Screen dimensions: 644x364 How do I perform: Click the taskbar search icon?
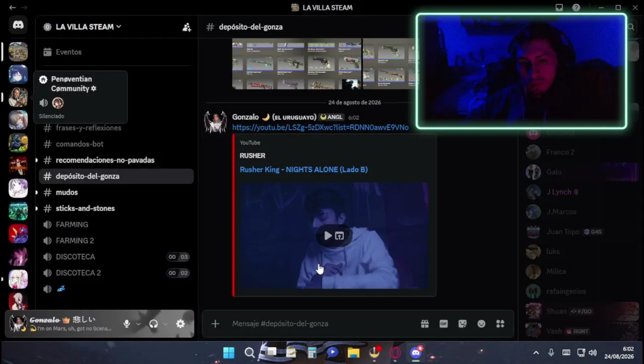click(250, 352)
